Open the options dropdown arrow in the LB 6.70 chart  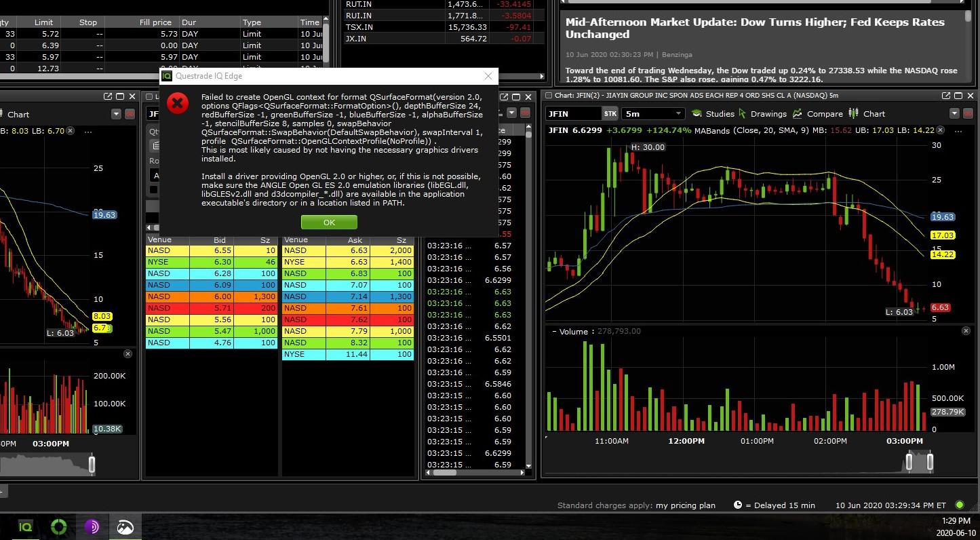[x=116, y=114]
